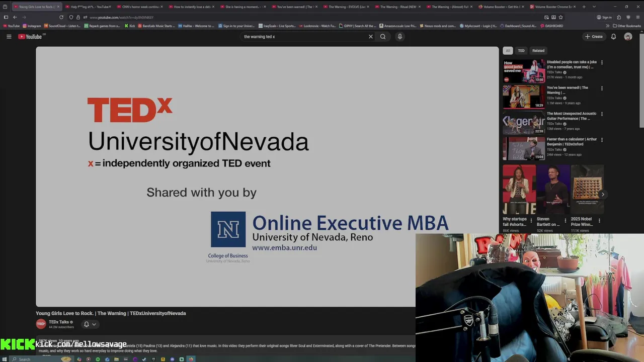Open the browser extensions icon
The height and width of the screenshot is (362, 644).
tap(619, 17)
